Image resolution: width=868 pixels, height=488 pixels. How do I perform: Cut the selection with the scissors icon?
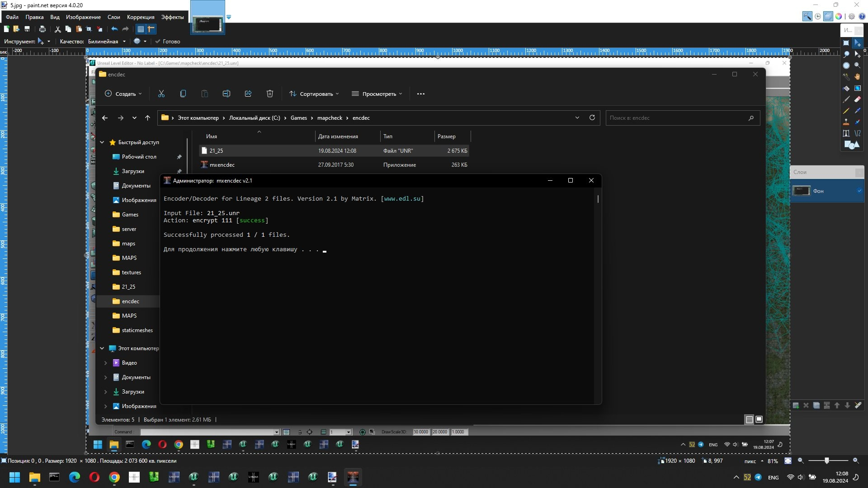(57, 29)
